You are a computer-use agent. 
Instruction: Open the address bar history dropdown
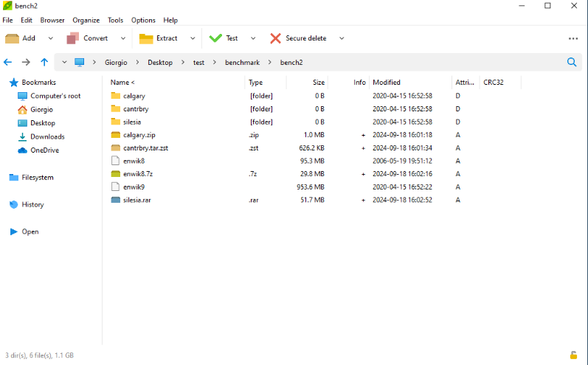pos(64,62)
